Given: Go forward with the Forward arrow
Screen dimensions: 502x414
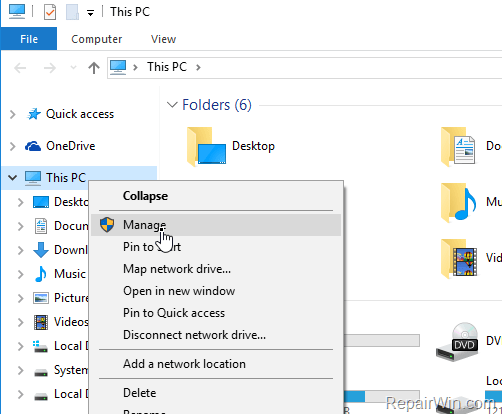Looking at the screenshot, I should [x=50, y=68].
